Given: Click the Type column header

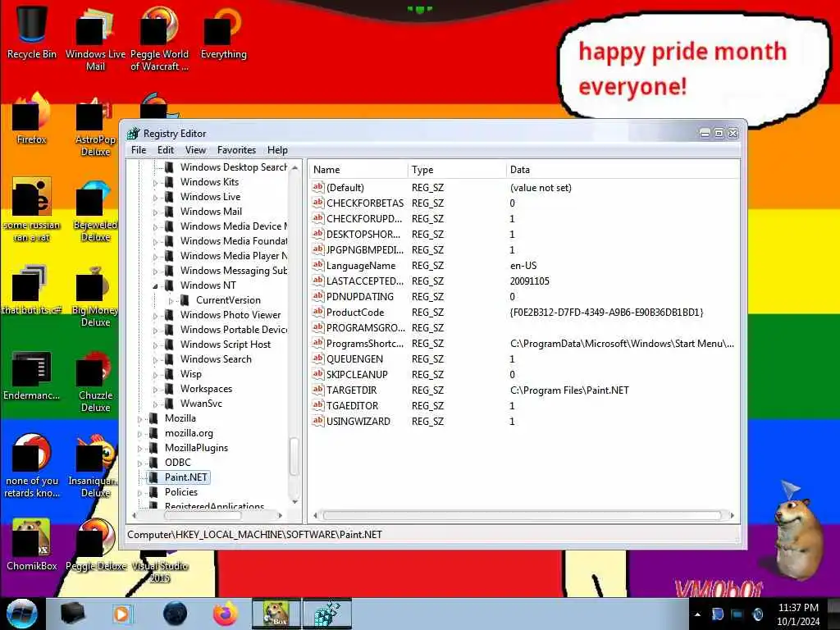Looking at the screenshot, I should click(x=456, y=169).
